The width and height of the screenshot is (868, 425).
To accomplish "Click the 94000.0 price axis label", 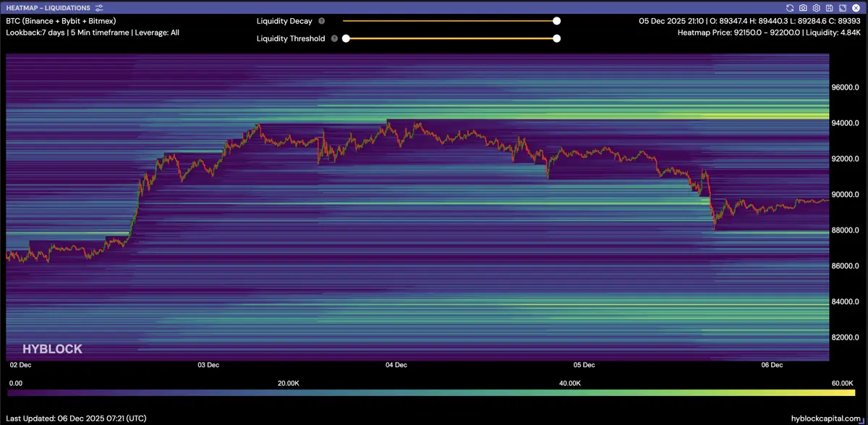I will click(x=845, y=123).
